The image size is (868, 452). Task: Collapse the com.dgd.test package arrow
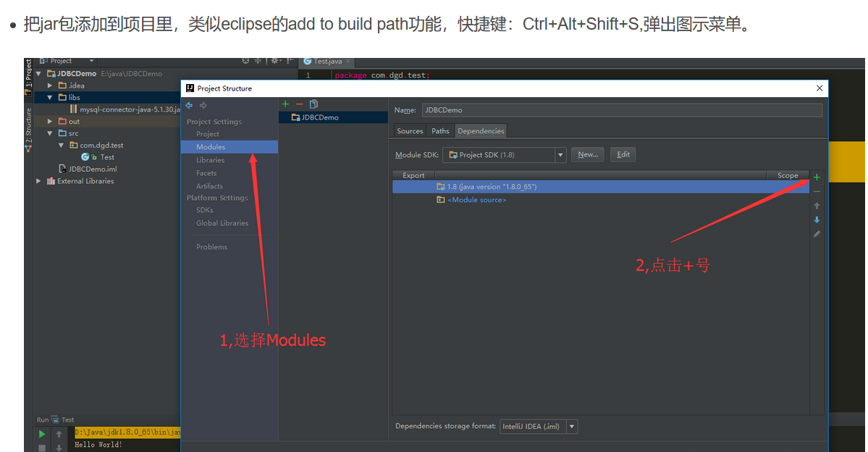(61, 145)
